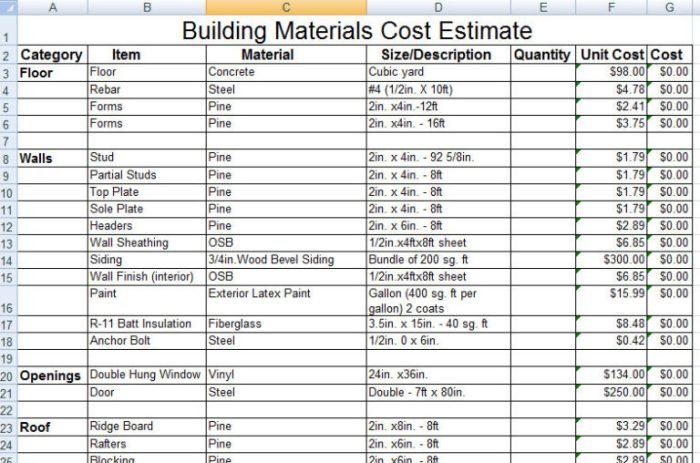Click the Unit Cost header cell
Viewport: 700px width, 463px height.
[x=611, y=54]
